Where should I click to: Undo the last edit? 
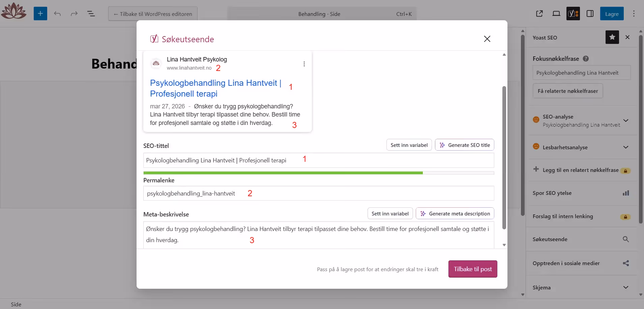coord(57,14)
